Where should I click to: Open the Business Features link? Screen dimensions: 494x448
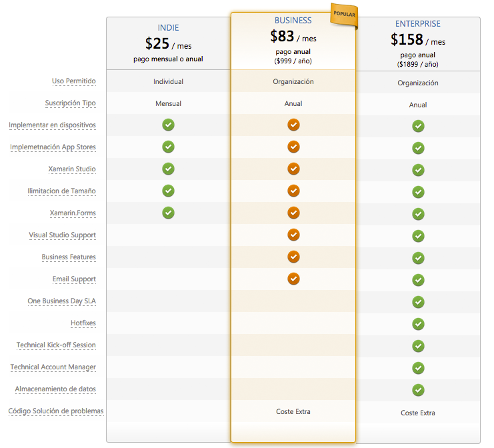pyautogui.click(x=69, y=257)
